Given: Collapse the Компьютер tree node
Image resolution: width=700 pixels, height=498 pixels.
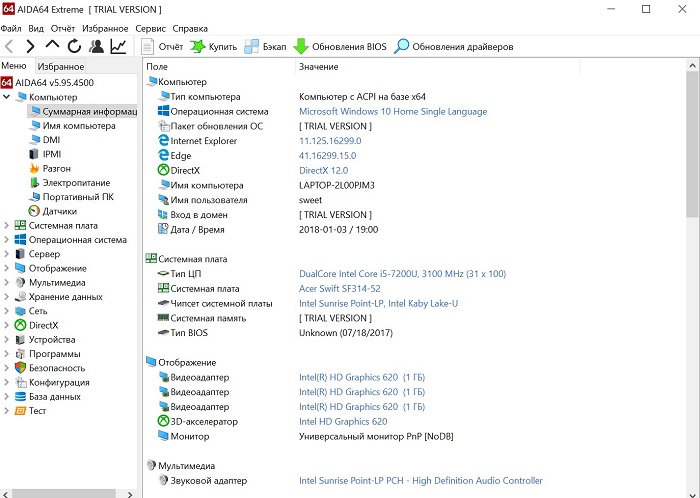Looking at the screenshot, I should [x=6, y=97].
